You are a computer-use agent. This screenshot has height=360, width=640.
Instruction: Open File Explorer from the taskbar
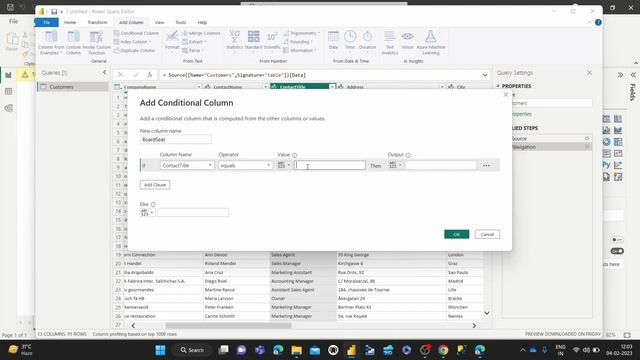click(x=296, y=350)
